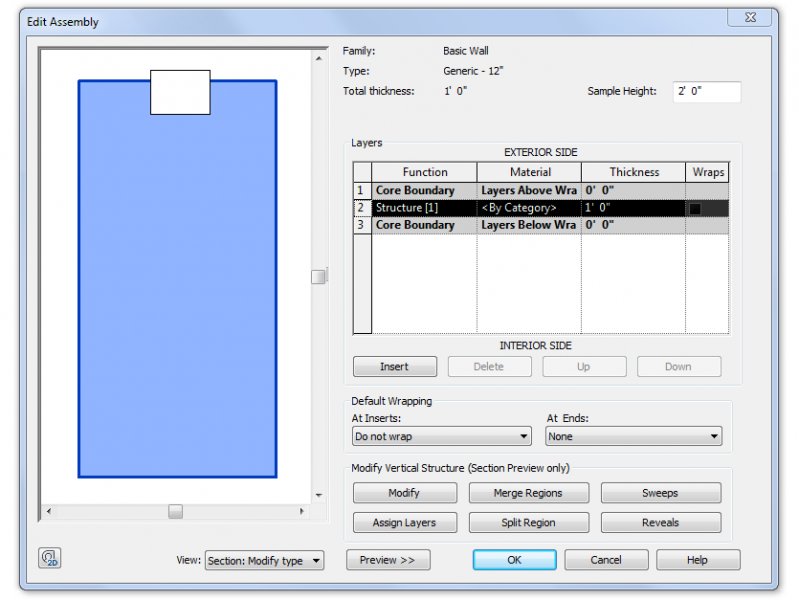Click the Modify vertical structure button
799x600 pixels.
point(405,493)
